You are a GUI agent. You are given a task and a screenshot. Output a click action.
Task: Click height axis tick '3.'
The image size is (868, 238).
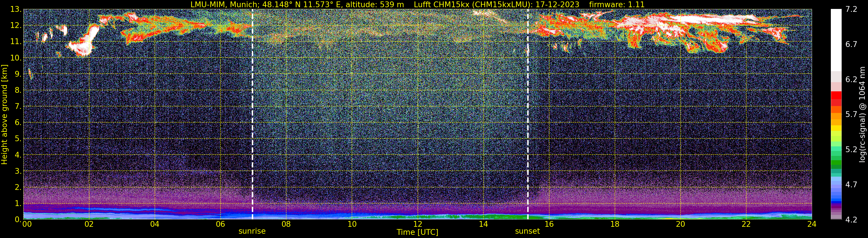click(x=18, y=171)
